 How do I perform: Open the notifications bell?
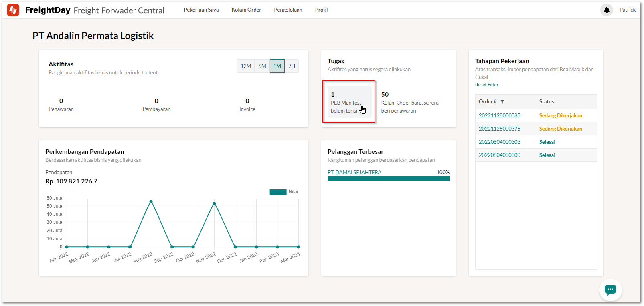[606, 10]
